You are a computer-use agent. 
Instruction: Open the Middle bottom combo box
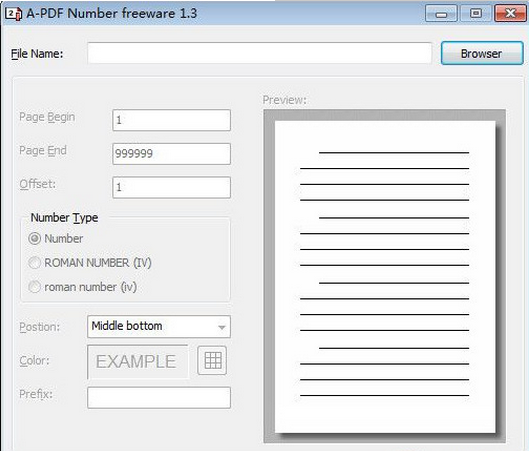click(x=159, y=327)
